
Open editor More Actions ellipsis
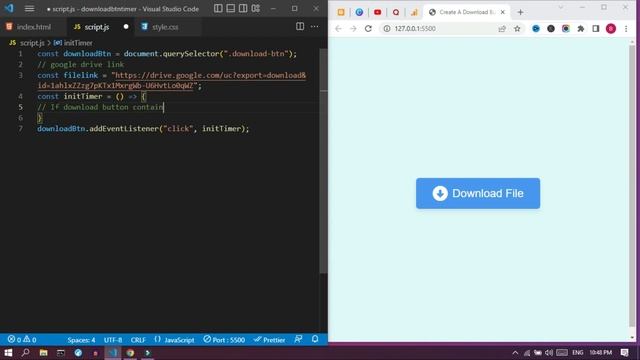[314, 27]
